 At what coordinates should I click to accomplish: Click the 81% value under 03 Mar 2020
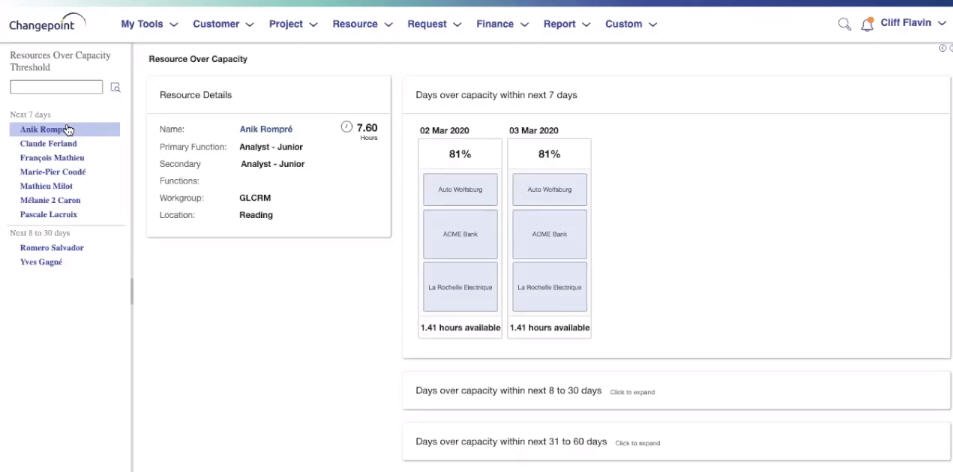coord(549,154)
